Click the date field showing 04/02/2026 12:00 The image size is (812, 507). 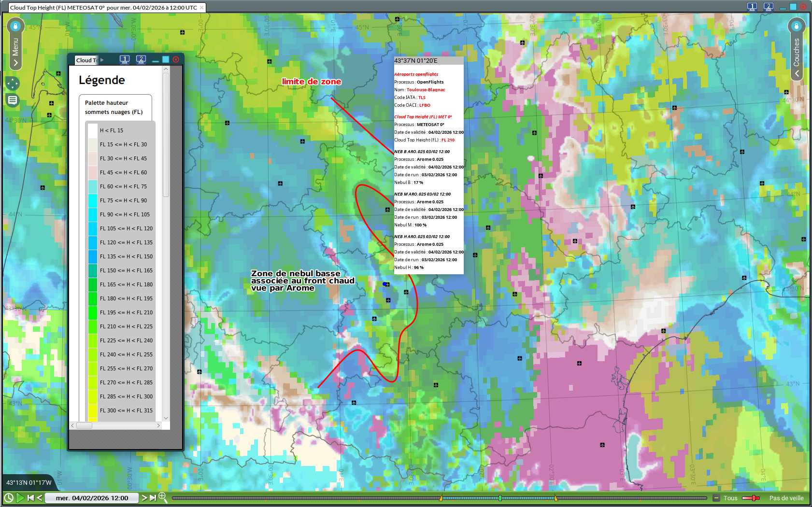(92, 498)
